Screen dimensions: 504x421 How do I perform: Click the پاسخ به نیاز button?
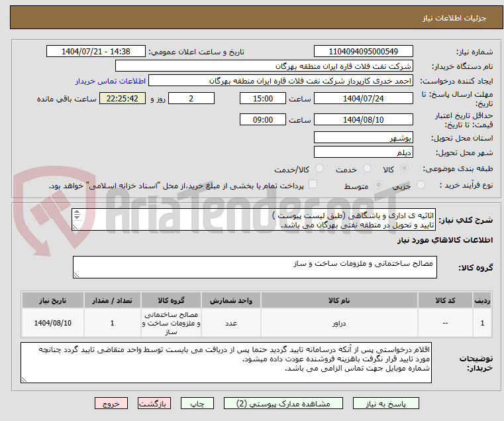pyautogui.click(x=385, y=403)
